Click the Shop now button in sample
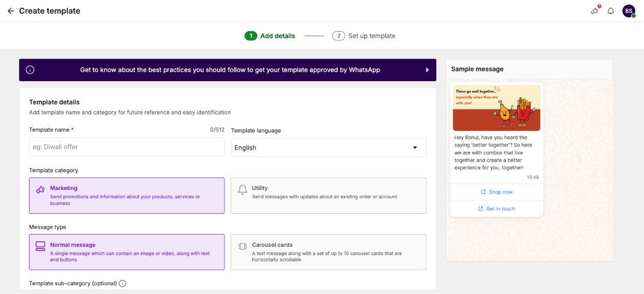The width and height of the screenshot is (644, 294). pyautogui.click(x=496, y=192)
